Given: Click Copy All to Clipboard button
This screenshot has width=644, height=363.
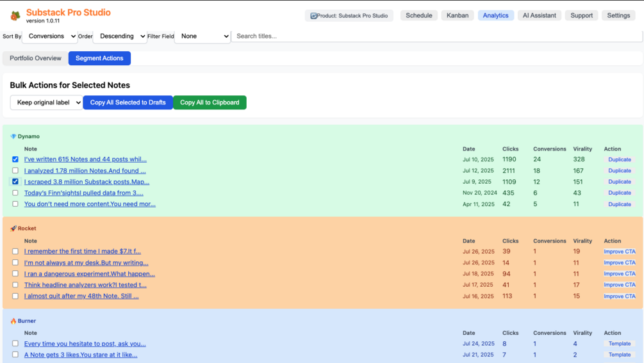Looking at the screenshot, I should tap(210, 102).
